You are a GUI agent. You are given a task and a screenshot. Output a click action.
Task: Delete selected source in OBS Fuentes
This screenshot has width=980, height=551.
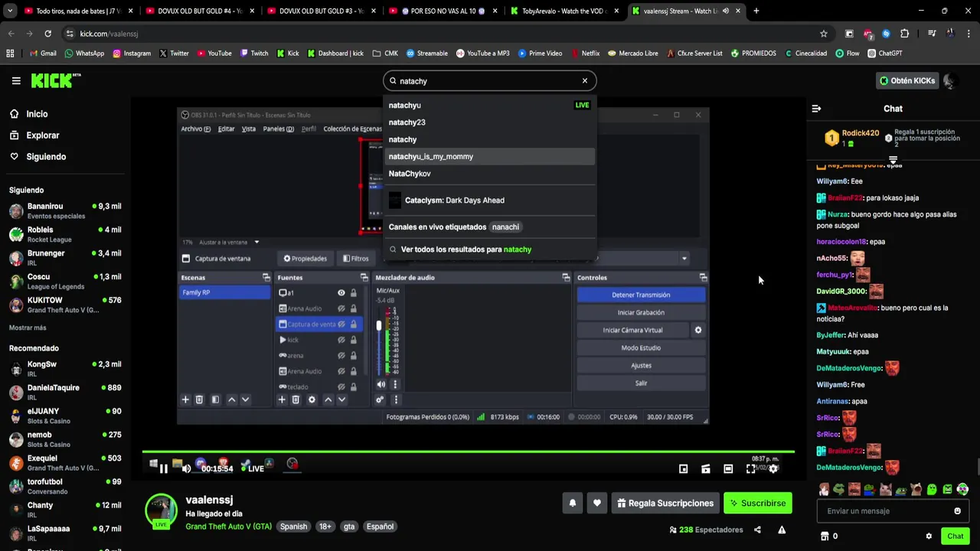(x=296, y=399)
